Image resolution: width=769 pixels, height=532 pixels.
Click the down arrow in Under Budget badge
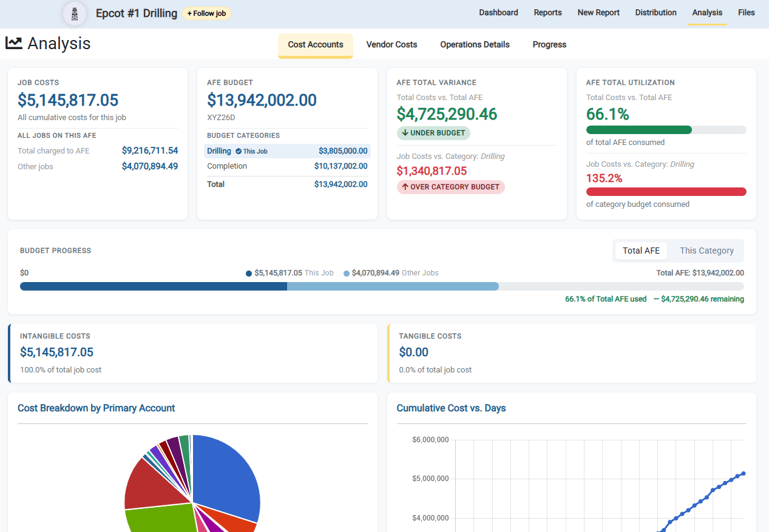[405, 133]
